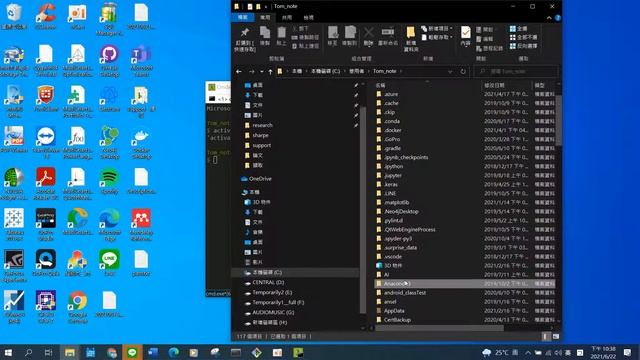Click Tom_note in the address breadcrumb
Image resolution: width=640 pixels, height=360 pixels.
[x=384, y=71]
